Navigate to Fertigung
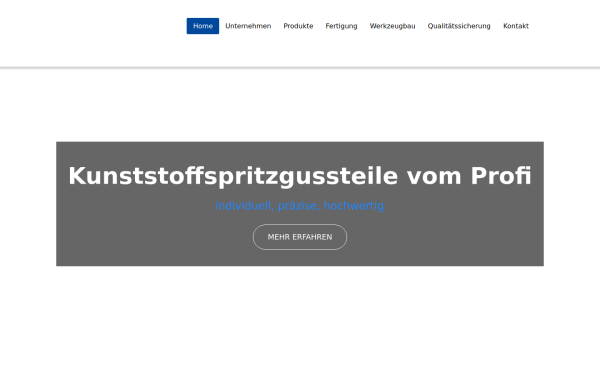Screen dimensions: 600x375 pyautogui.click(x=341, y=26)
